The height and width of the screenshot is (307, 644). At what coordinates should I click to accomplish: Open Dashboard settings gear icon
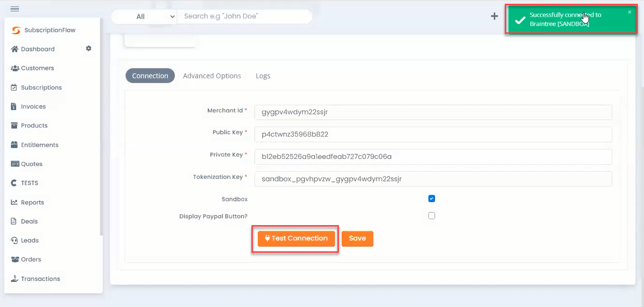pyautogui.click(x=88, y=49)
